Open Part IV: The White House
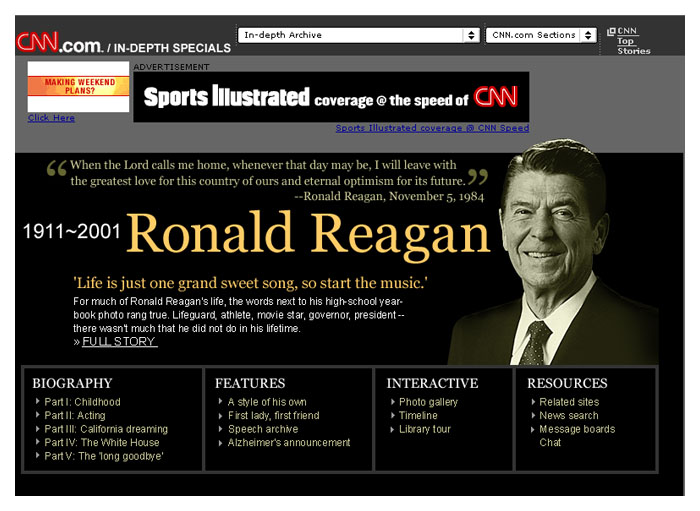This screenshot has height=511, width=700. (x=102, y=443)
